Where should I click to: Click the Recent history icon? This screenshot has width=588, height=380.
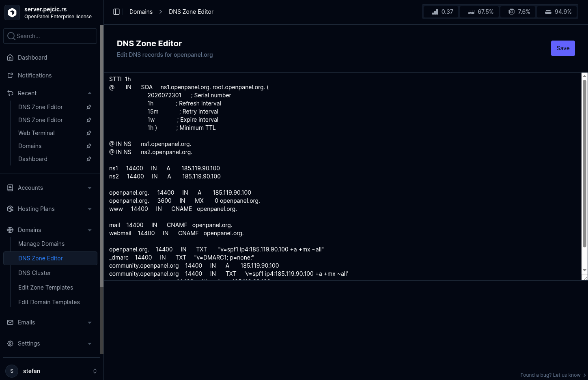pyautogui.click(x=10, y=93)
